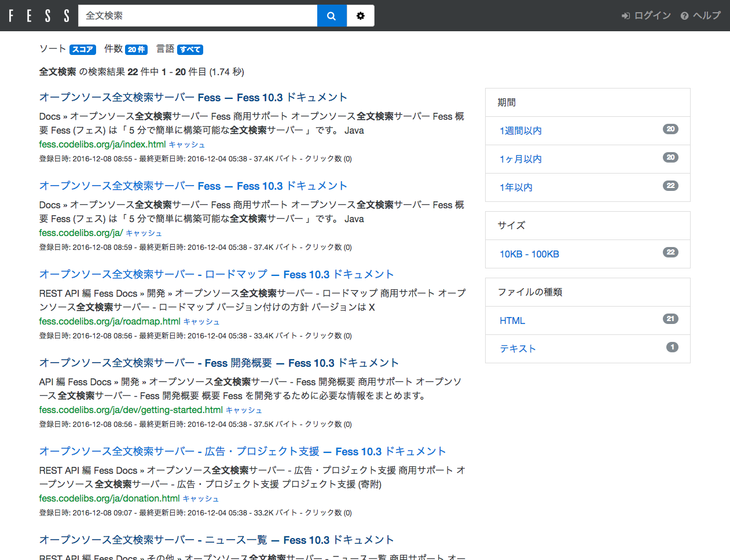Filter by 1年以内 period
Viewport: 730px width, 560px height.
[x=516, y=187]
